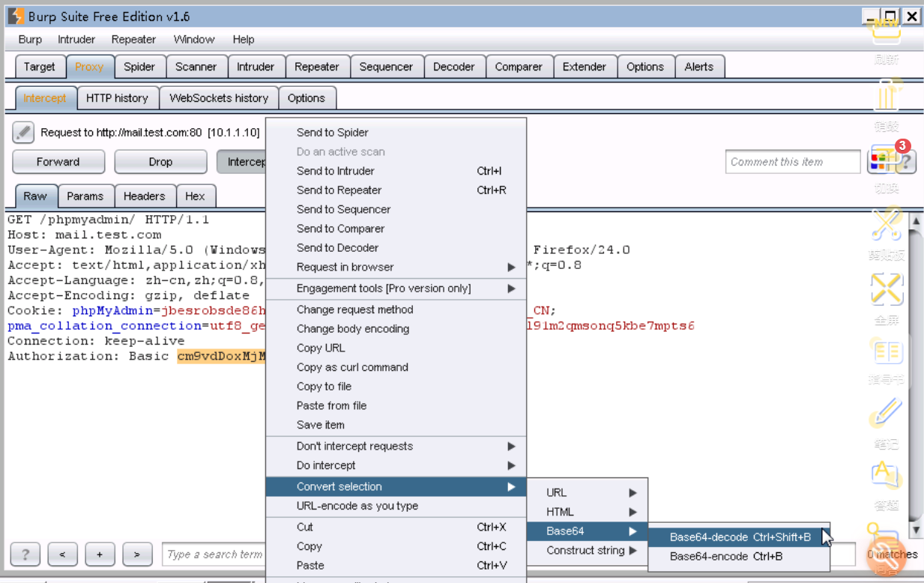Open the Burp menu in the menu bar
This screenshot has width=924, height=583.
point(30,40)
